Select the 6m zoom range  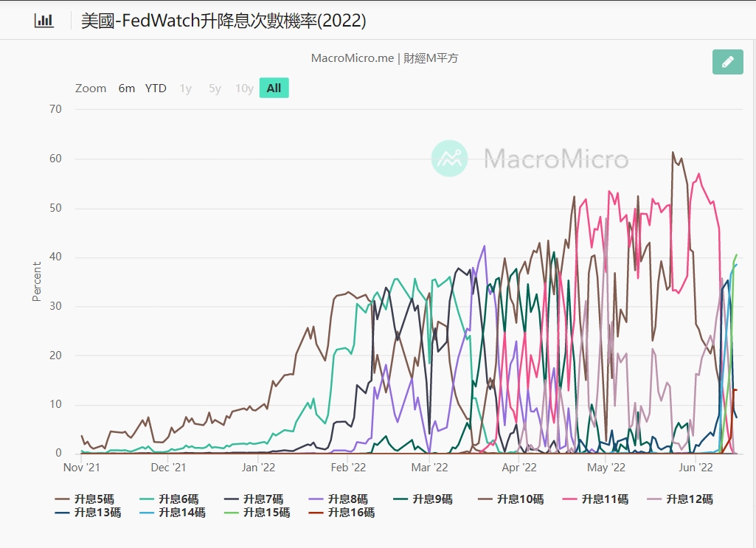coord(127,89)
